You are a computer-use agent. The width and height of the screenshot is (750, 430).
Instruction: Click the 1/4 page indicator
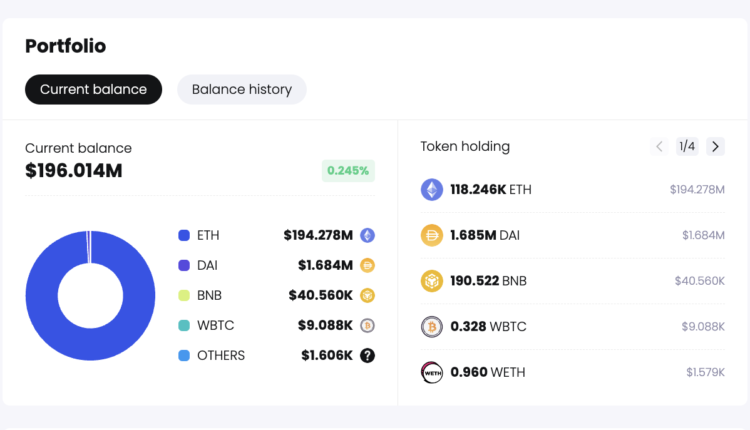pyautogui.click(x=687, y=146)
